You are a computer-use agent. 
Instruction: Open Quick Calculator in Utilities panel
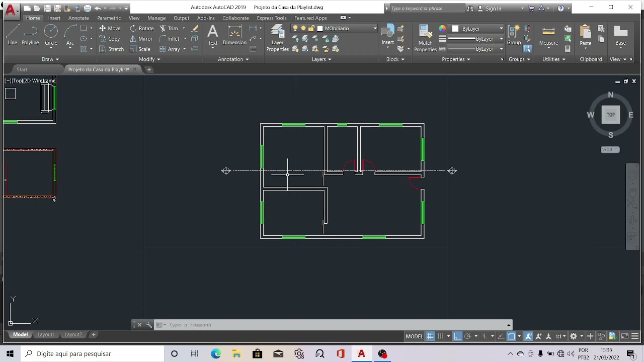tap(568, 49)
